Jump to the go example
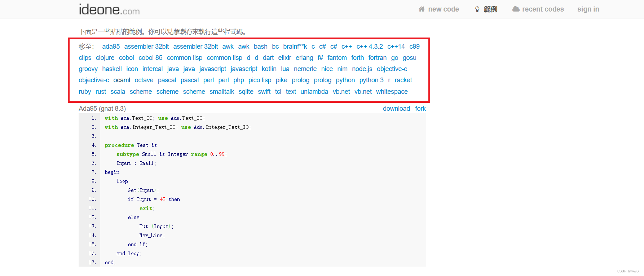 click(x=394, y=58)
